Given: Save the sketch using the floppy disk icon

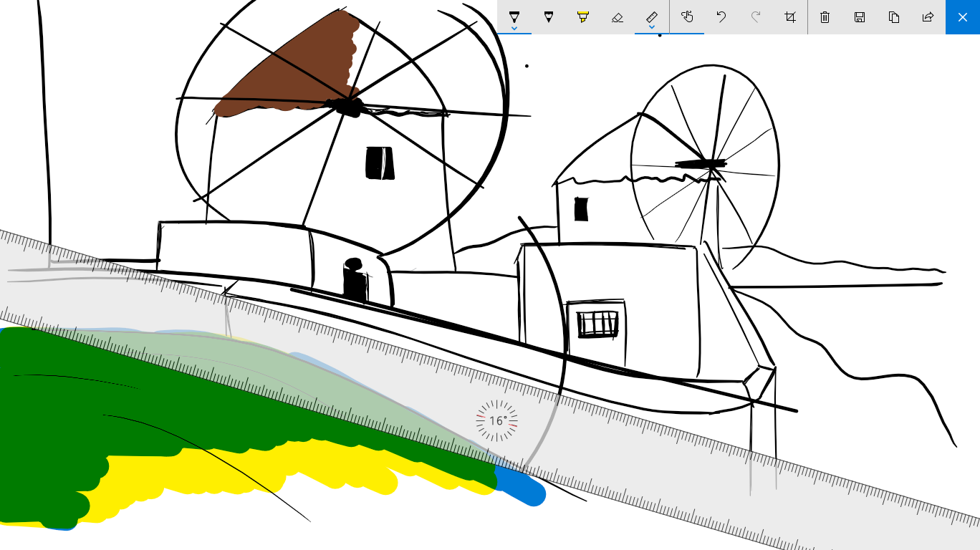Looking at the screenshot, I should (860, 17).
